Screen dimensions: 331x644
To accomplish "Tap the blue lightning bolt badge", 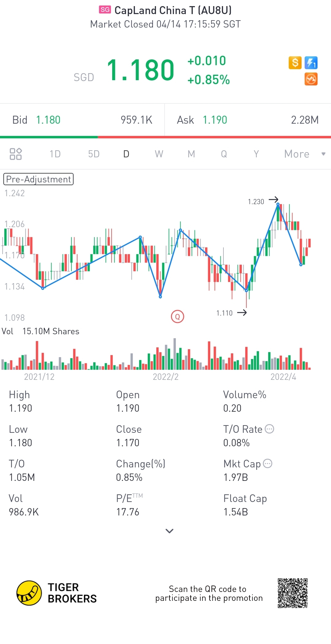I will coord(311,63).
